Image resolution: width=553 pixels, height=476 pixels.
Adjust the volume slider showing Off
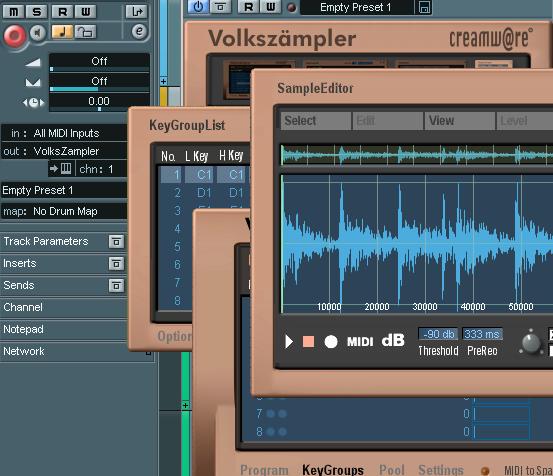pos(99,63)
